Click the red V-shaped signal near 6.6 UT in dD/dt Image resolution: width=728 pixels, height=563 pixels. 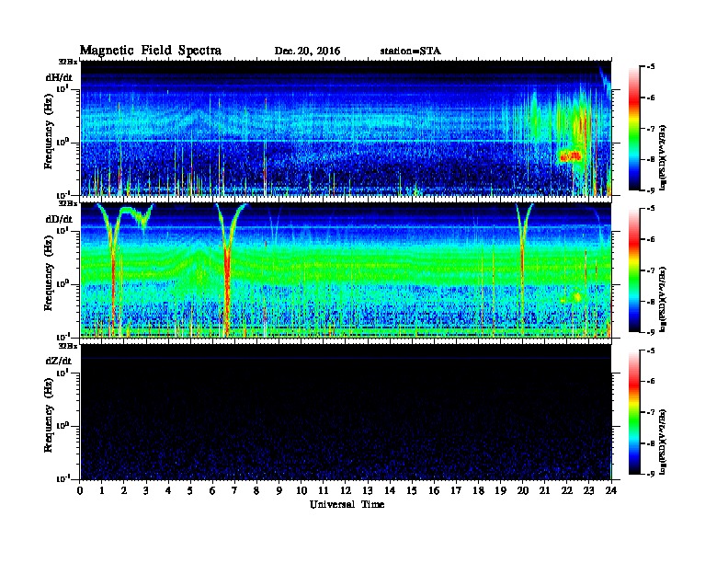[226, 270]
